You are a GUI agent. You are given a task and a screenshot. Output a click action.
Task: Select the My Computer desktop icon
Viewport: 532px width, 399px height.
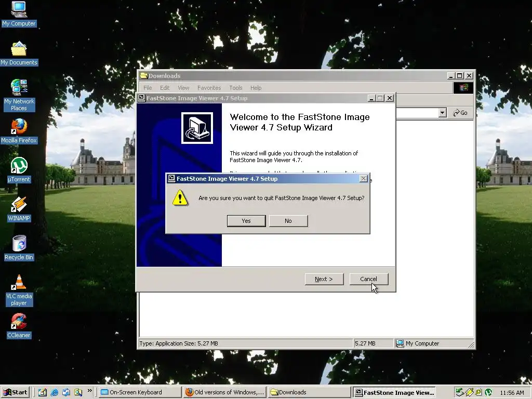[19, 14]
